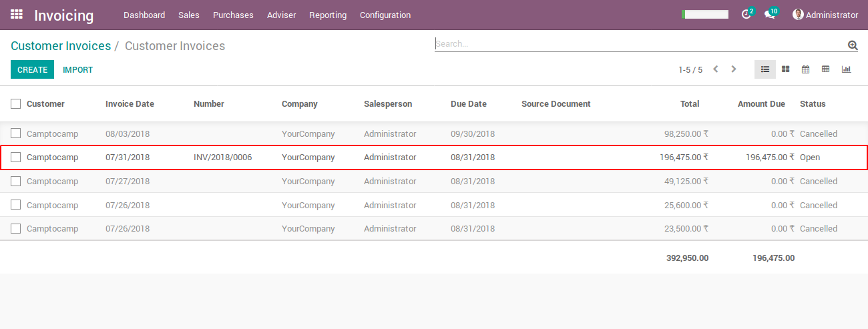Click the Customer Invoices breadcrumb link
The width and height of the screenshot is (868, 329).
click(x=61, y=46)
